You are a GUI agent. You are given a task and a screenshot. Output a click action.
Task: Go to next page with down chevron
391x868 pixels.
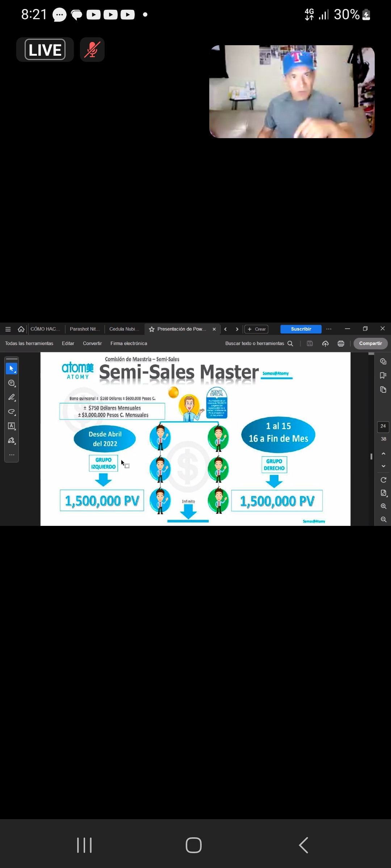coord(383,466)
